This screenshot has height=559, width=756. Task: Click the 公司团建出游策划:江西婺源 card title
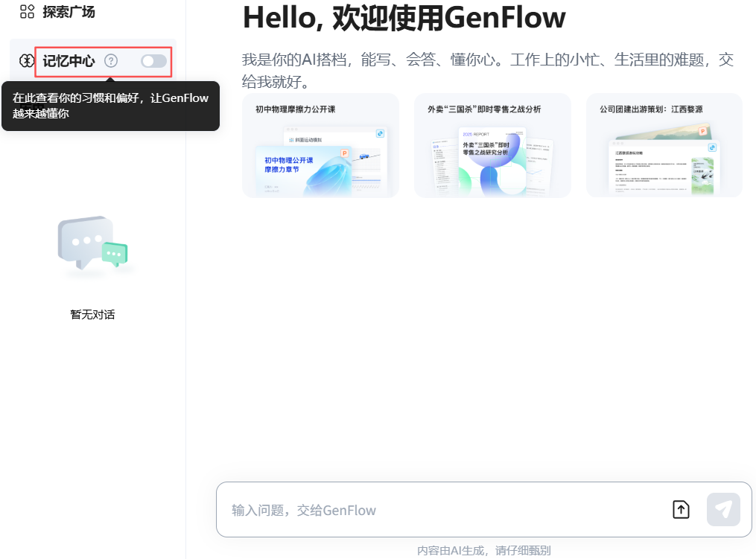[x=651, y=109]
